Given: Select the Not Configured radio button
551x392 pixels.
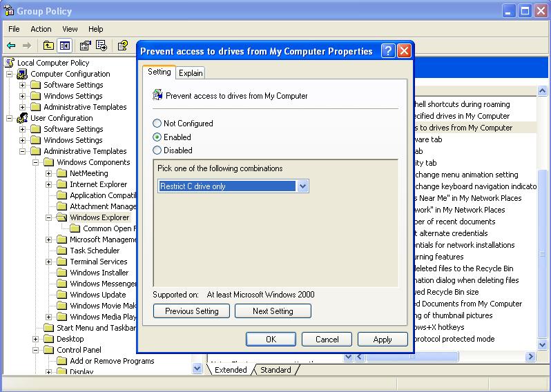Looking at the screenshot, I should click(x=157, y=124).
